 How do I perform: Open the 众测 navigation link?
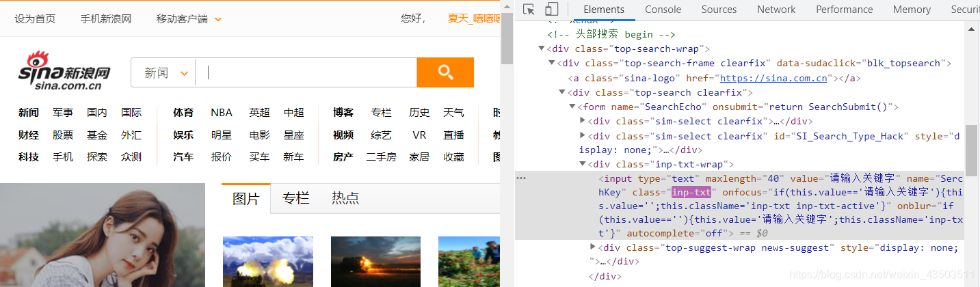coord(131,156)
